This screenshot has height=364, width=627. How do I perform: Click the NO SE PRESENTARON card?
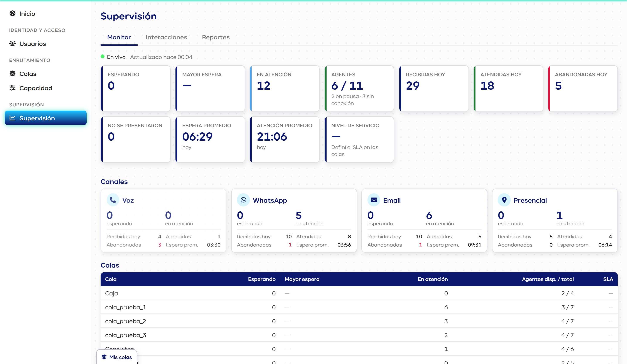(x=136, y=140)
